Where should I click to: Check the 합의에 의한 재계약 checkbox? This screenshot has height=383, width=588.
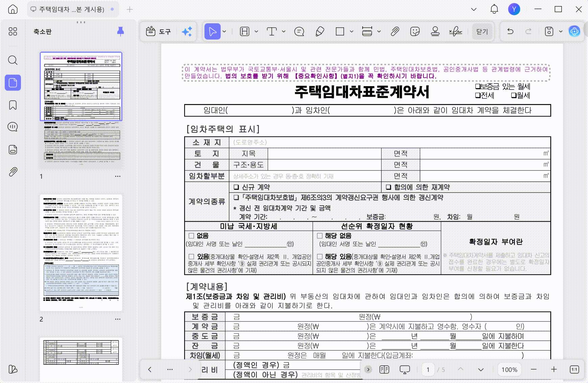tap(389, 187)
